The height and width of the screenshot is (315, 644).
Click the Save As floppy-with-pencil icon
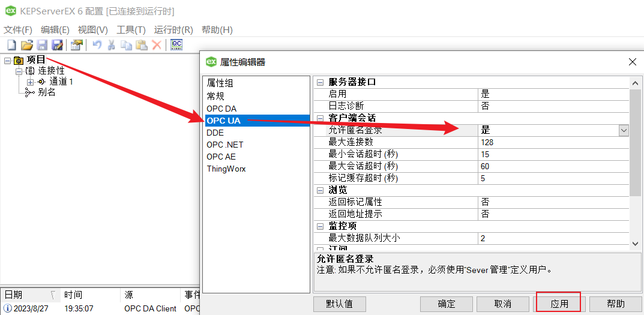57,45
